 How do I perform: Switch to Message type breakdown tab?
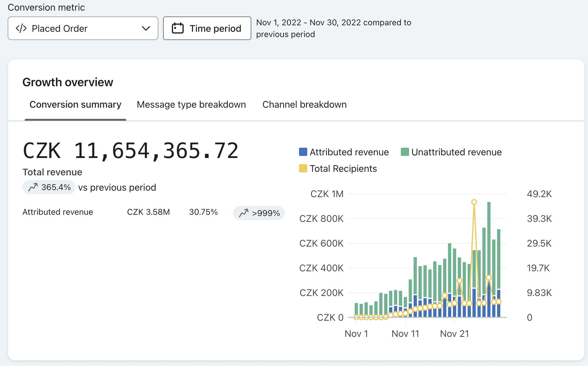click(191, 104)
